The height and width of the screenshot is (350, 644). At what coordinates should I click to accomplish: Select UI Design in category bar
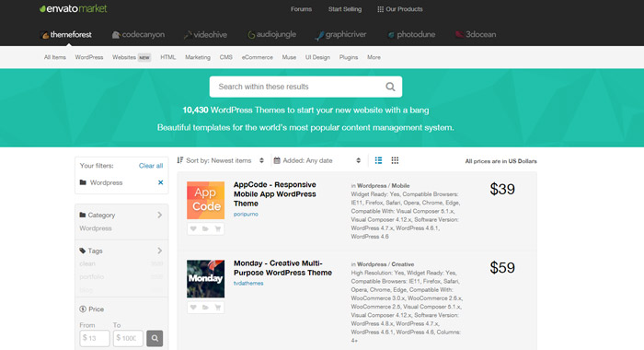(317, 57)
